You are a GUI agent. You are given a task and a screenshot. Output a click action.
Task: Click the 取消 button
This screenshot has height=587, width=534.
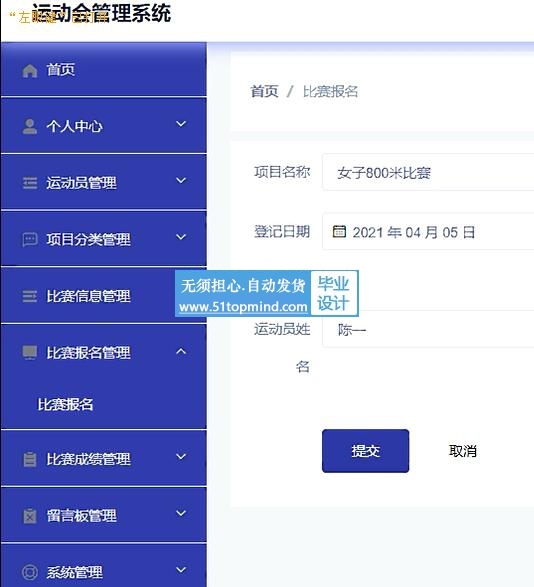(463, 451)
